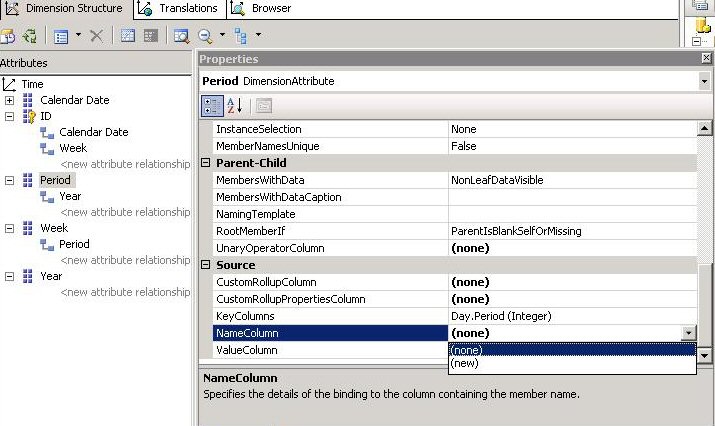This screenshot has height=426, width=715.
Task: Open the Translations tab
Action: (x=180, y=9)
